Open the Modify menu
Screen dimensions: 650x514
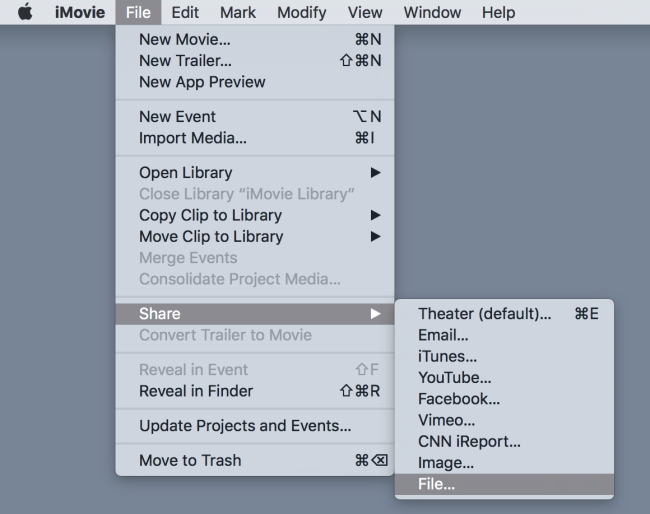[x=301, y=12]
